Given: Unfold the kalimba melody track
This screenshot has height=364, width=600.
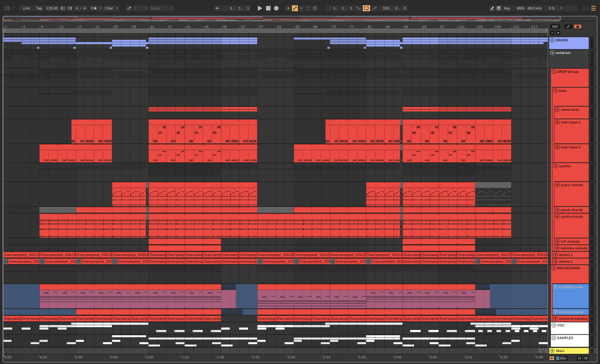Looking at the screenshot, I should point(557,248).
